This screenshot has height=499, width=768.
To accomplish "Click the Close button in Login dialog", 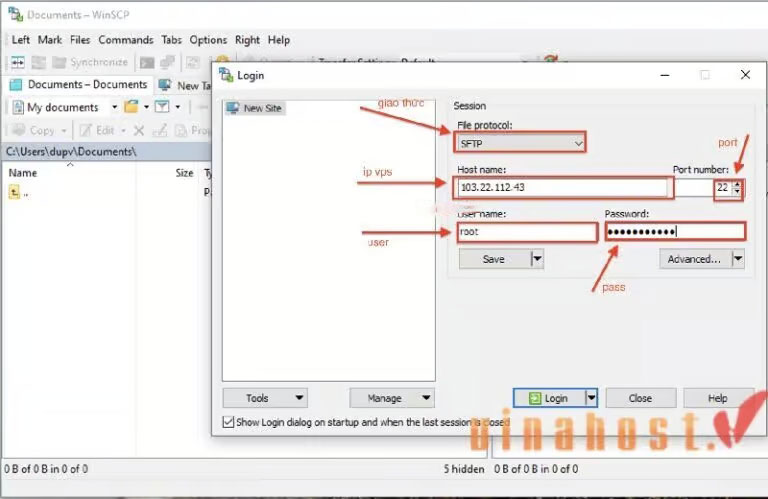I will tap(641, 398).
